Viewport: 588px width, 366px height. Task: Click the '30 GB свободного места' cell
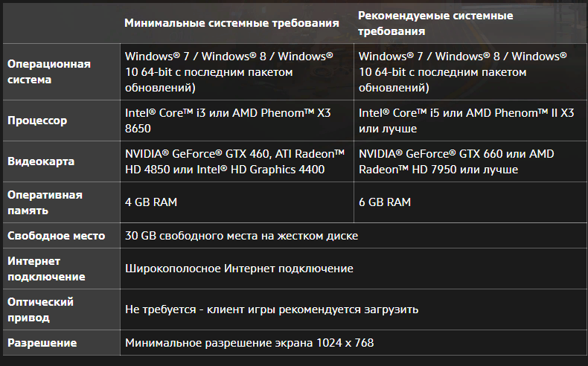(x=354, y=236)
